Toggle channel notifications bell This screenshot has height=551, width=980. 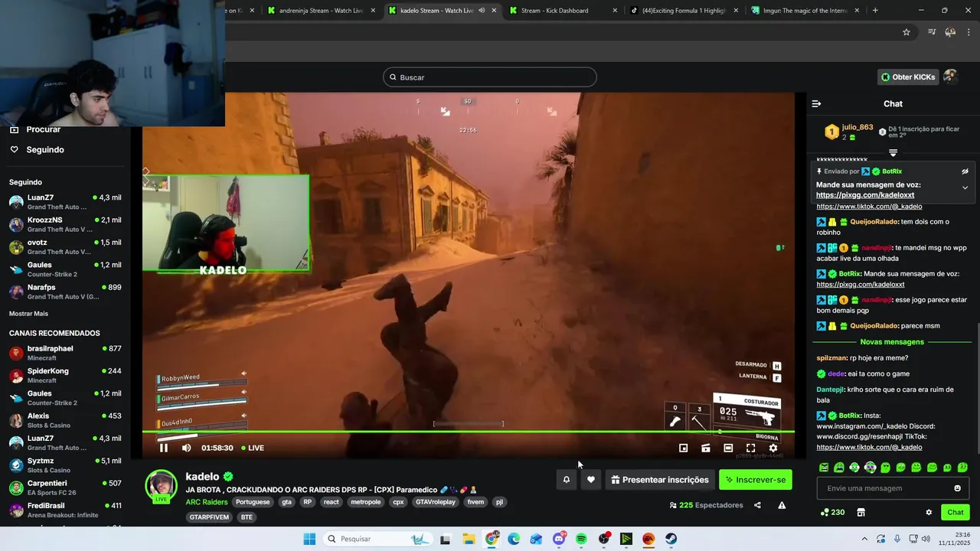click(x=567, y=480)
